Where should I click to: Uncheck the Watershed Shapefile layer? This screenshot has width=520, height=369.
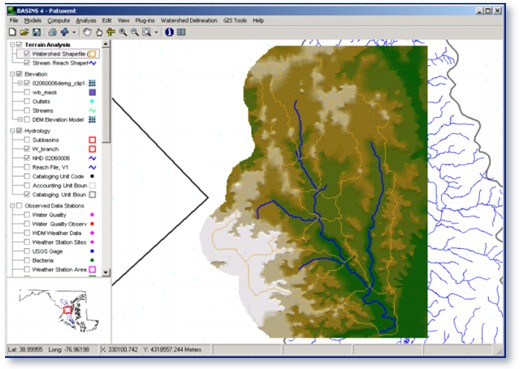(27, 54)
